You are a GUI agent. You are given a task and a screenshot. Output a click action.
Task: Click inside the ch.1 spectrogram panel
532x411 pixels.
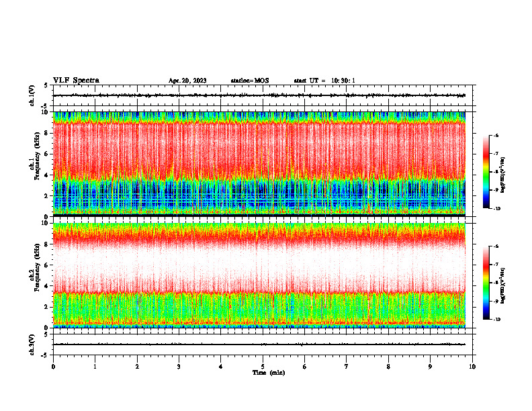pyautogui.click(x=259, y=164)
